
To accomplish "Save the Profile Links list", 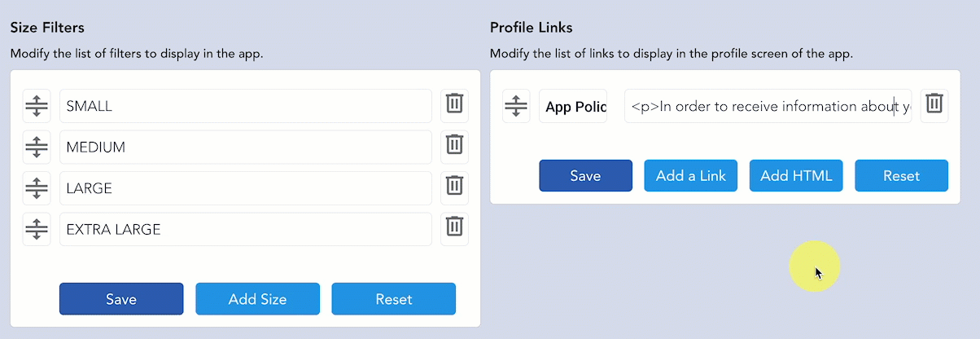I will click(x=585, y=175).
